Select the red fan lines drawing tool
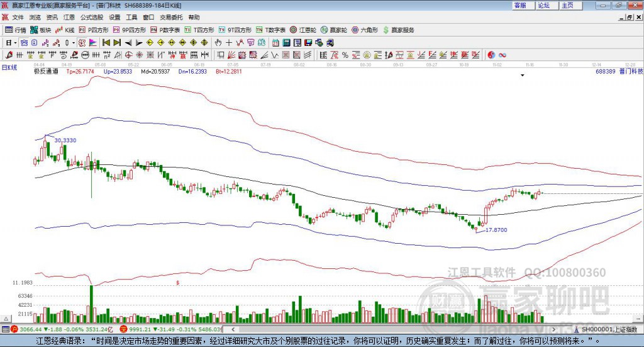 231,55
